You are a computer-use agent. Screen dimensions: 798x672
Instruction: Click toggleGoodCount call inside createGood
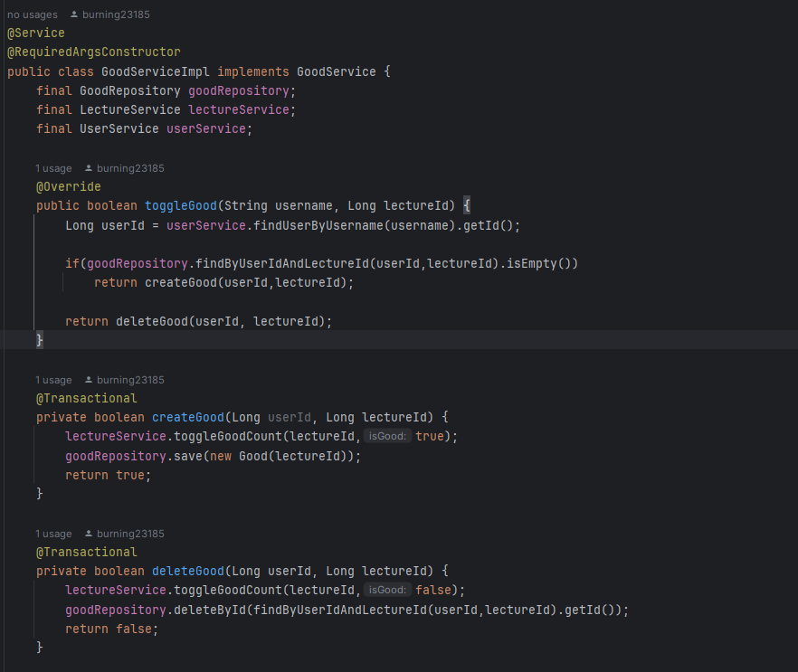click(227, 437)
